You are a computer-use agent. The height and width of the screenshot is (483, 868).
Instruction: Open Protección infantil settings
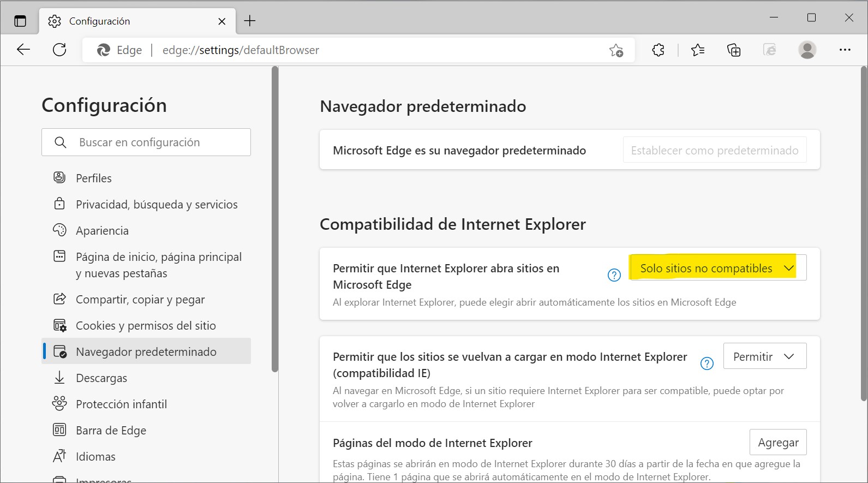point(146,404)
